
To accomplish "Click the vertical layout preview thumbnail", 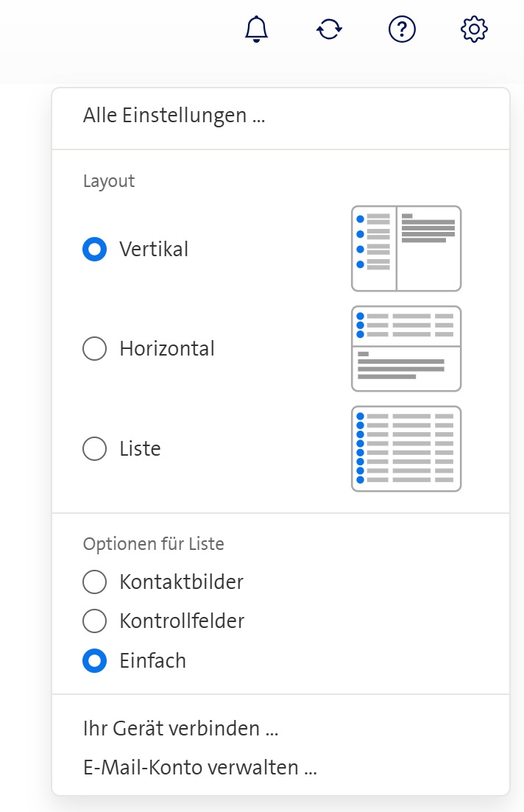I will 406,249.
